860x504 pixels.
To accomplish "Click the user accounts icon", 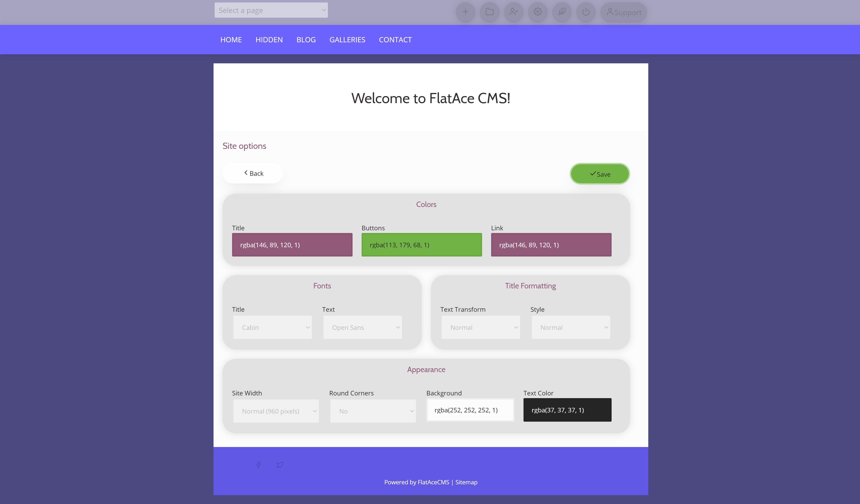I will pos(514,12).
